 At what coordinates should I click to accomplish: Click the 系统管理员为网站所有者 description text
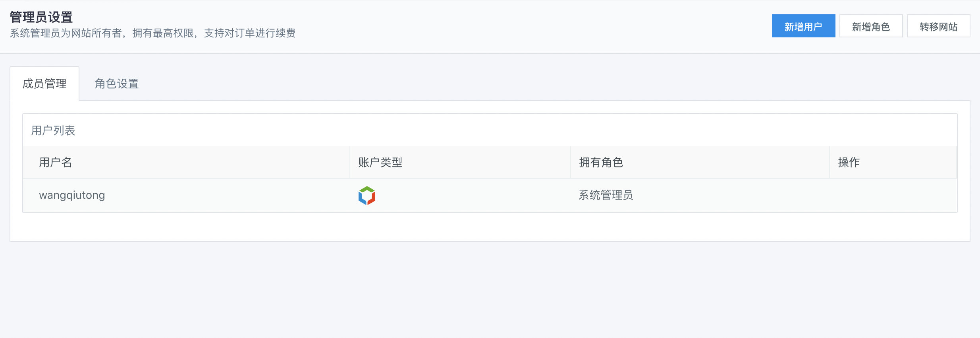point(66,33)
